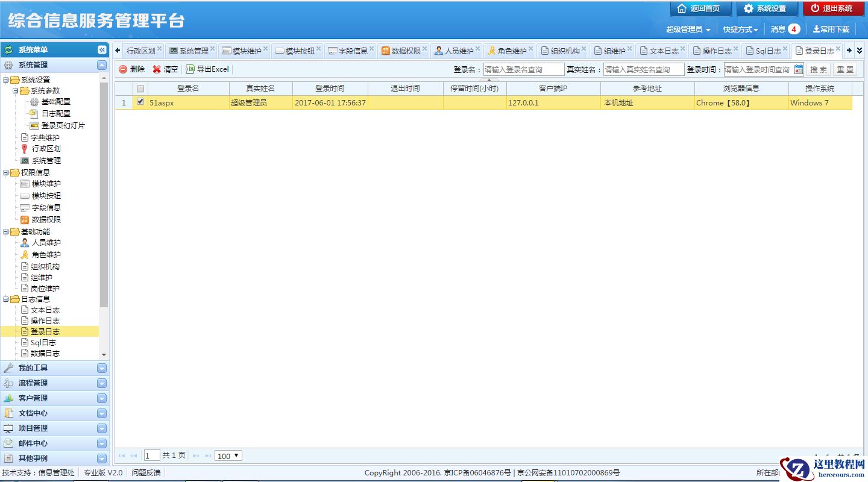Image resolution: width=868 pixels, height=482 pixels.
Task: Expand the 文档中心 panel arrow
Action: [102, 413]
